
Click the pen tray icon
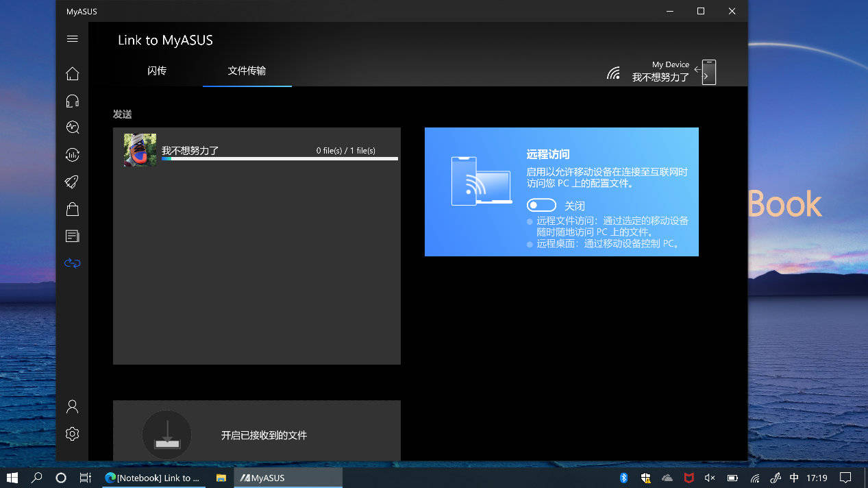[776, 478]
